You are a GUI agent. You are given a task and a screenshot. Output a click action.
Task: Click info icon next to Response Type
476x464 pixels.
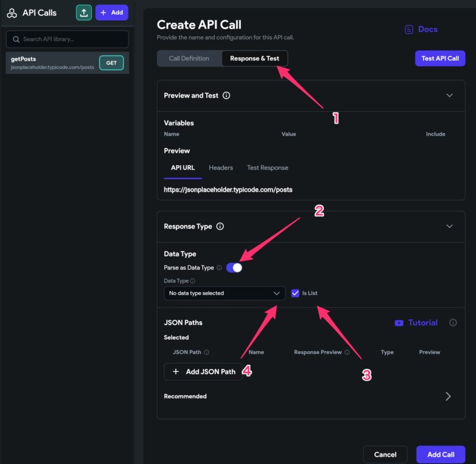pyautogui.click(x=220, y=227)
